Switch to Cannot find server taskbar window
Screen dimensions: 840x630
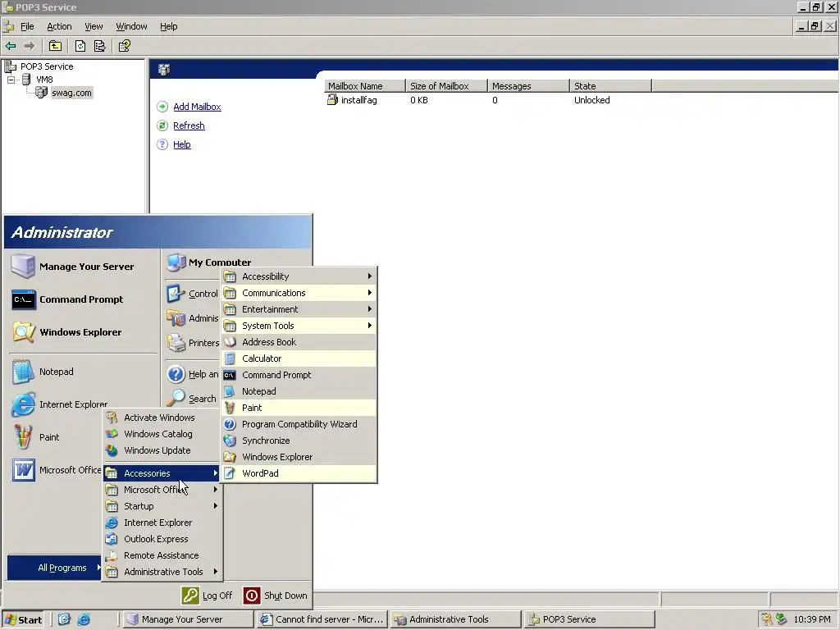[x=322, y=619]
